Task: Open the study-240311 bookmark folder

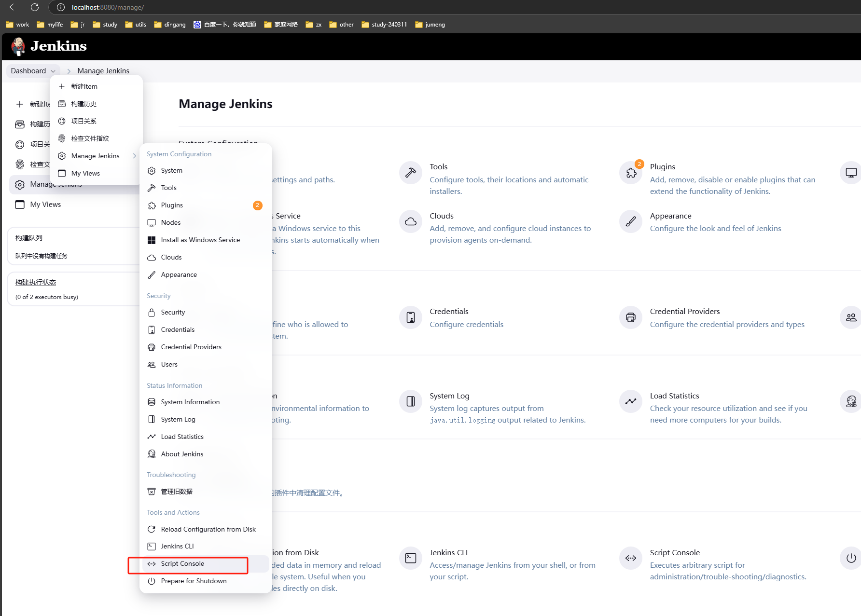Action: point(384,25)
